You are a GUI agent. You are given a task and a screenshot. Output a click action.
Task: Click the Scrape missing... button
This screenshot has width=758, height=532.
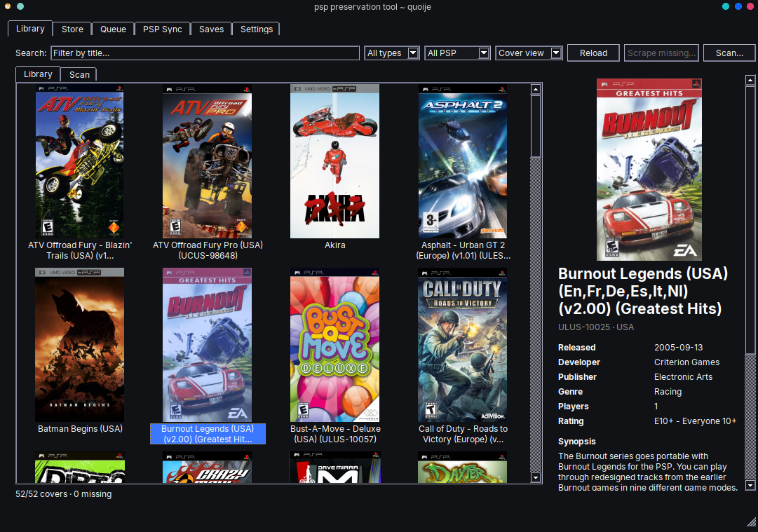[x=661, y=53]
